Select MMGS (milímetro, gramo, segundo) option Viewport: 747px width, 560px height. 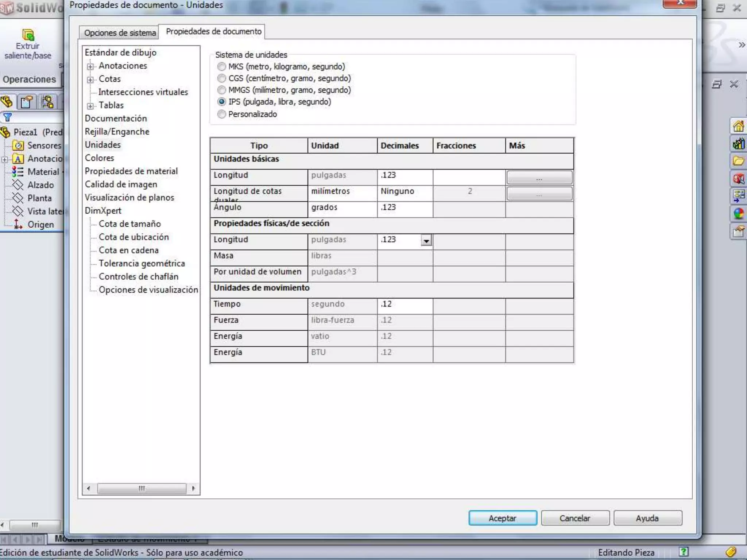pyautogui.click(x=221, y=90)
